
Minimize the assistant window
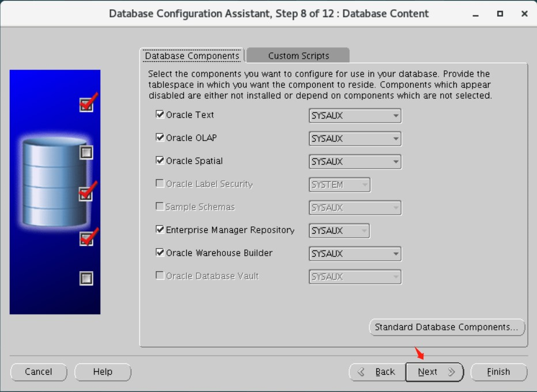[x=475, y=14]
